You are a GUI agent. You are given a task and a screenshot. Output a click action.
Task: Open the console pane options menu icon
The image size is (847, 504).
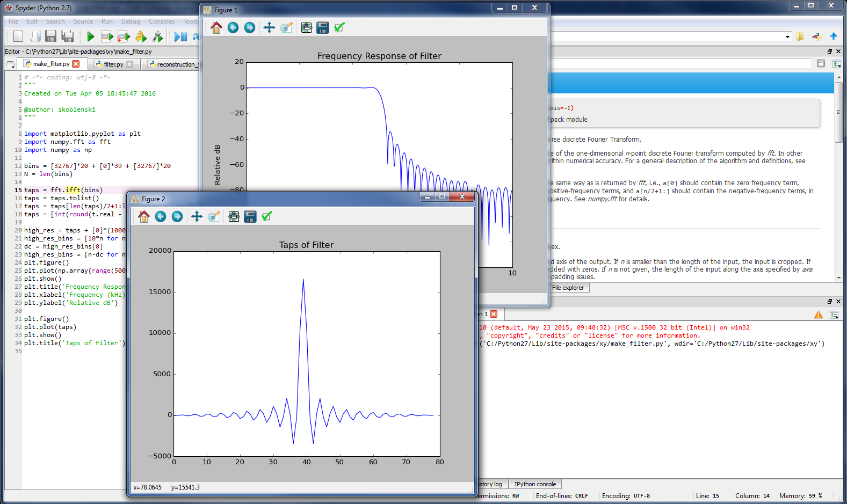pos(834,315)
